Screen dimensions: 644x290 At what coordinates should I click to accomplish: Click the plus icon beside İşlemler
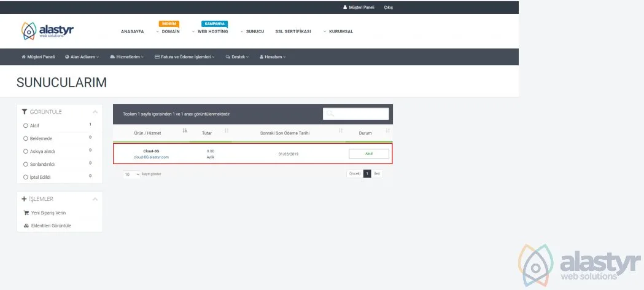click(24, 199)
